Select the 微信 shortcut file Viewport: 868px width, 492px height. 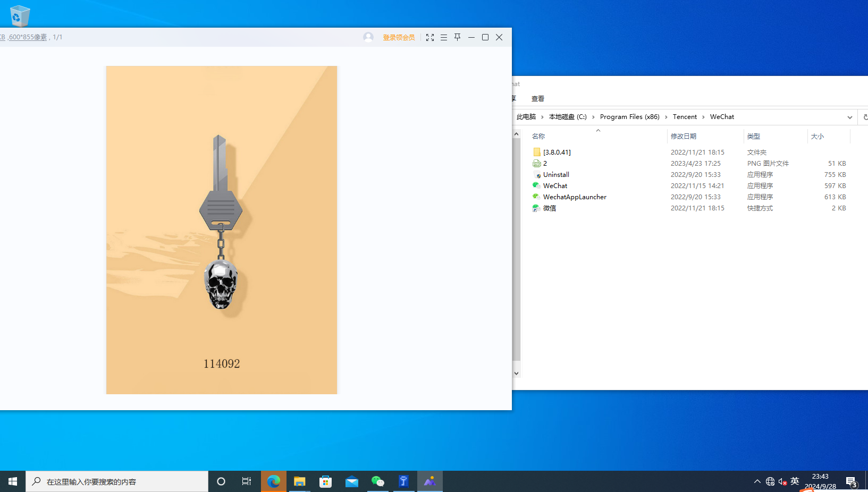pos(549,208)
